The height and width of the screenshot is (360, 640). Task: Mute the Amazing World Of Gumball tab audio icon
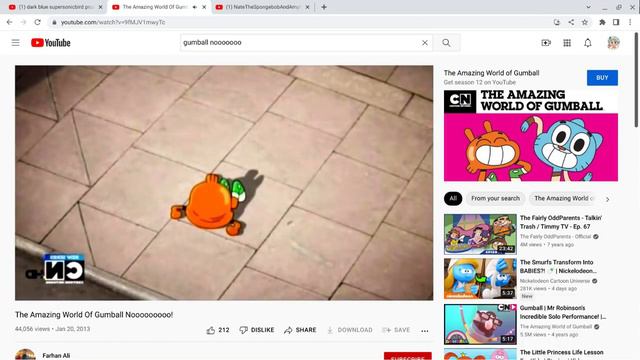click(x=195, y=7)
